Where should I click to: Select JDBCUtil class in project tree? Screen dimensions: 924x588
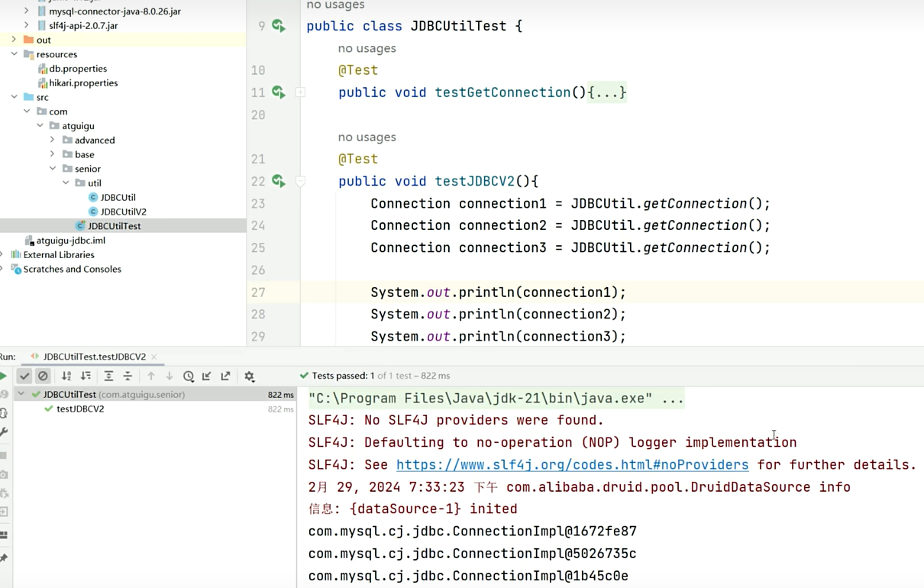click(118, 197)
